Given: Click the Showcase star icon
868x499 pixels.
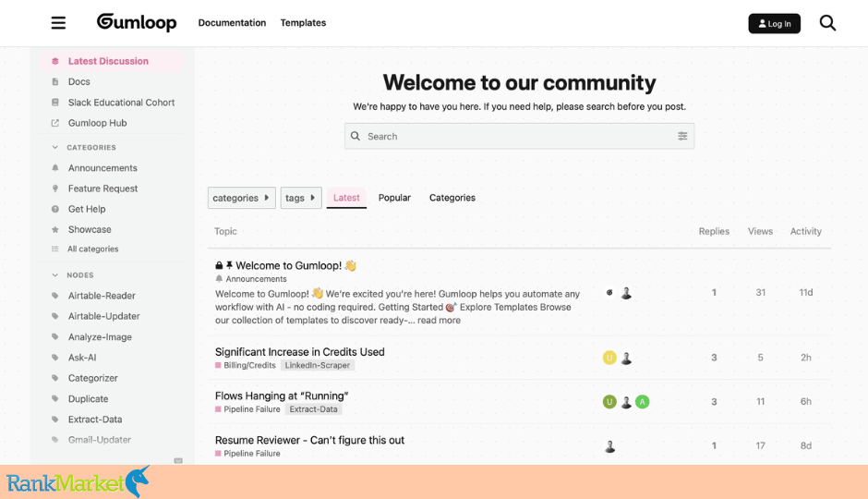Looking at the screenshot, I should [54, 229].
